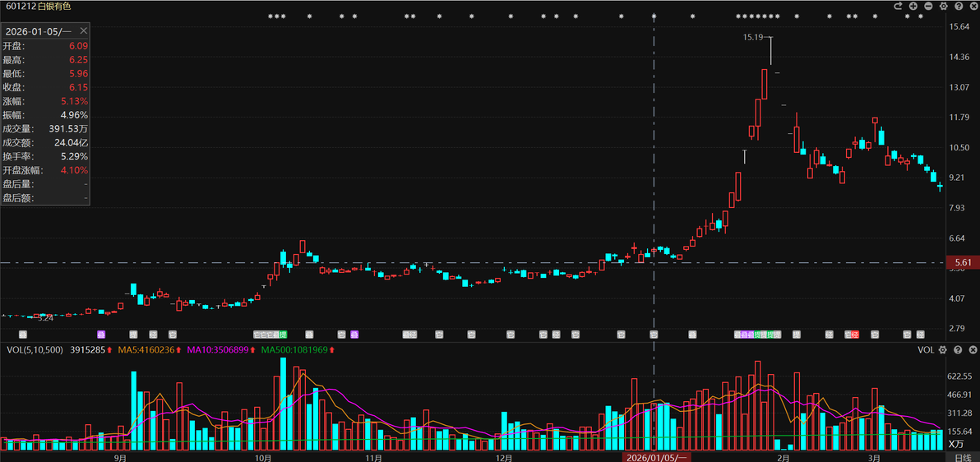
Task: Click the 12月 label on time axis
Action: (504, 458)
